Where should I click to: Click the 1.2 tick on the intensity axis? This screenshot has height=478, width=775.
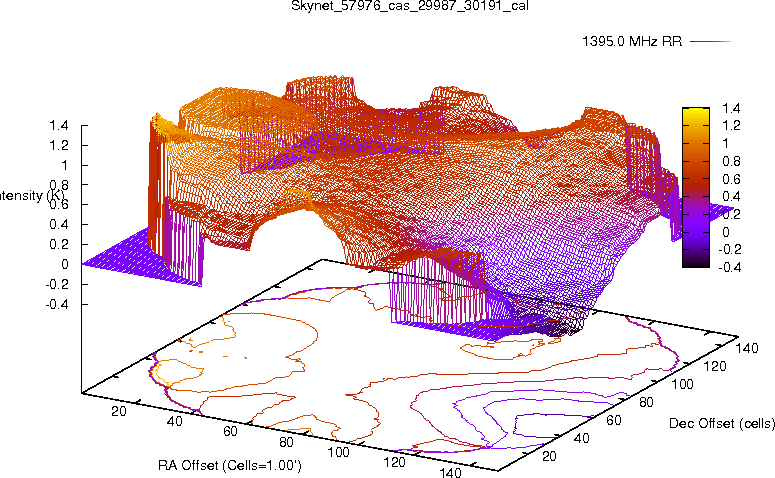(58, 145)
